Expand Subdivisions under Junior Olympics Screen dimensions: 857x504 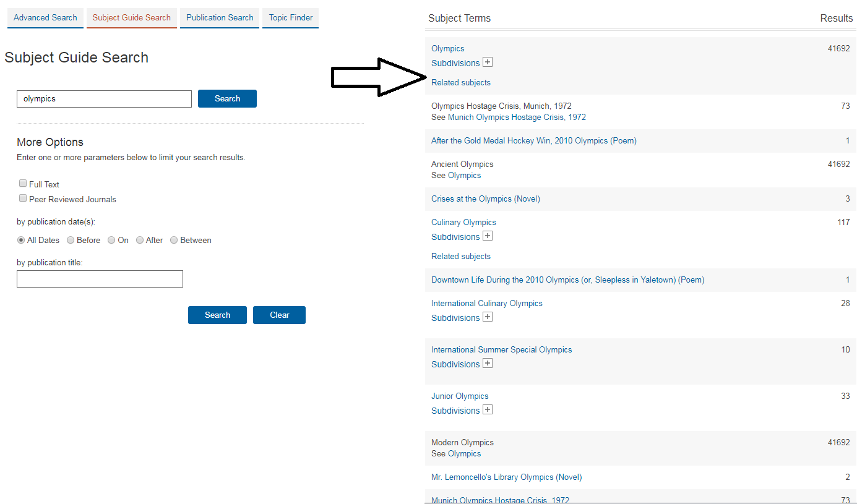[488, 410]
